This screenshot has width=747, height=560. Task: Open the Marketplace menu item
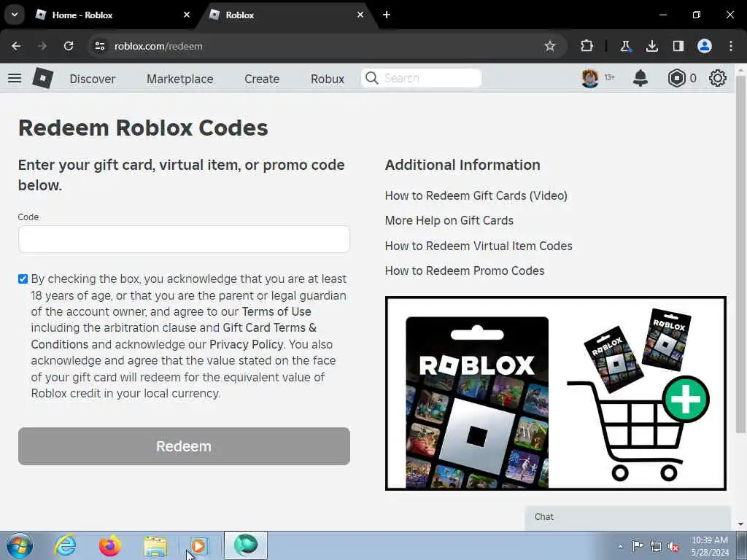tap(180, 79)
